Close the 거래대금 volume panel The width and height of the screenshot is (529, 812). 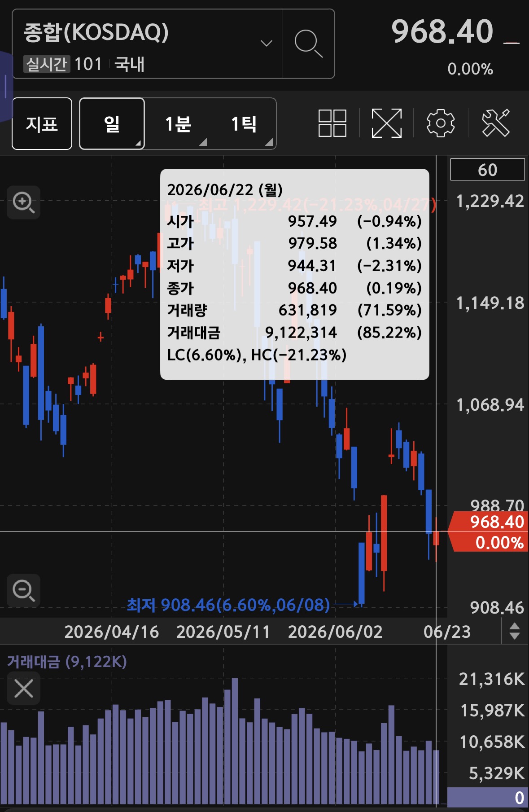23,688
